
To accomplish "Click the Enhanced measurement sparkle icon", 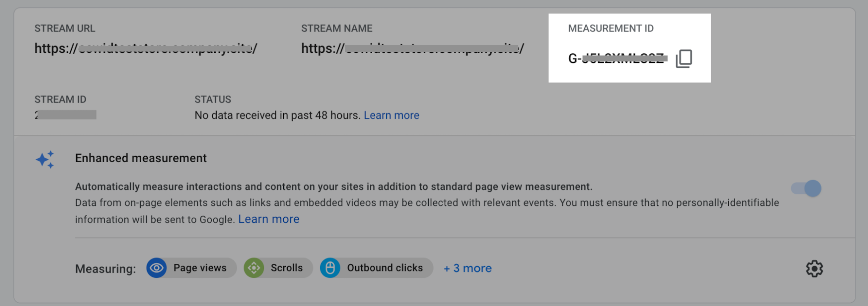I will pos(45,159).
